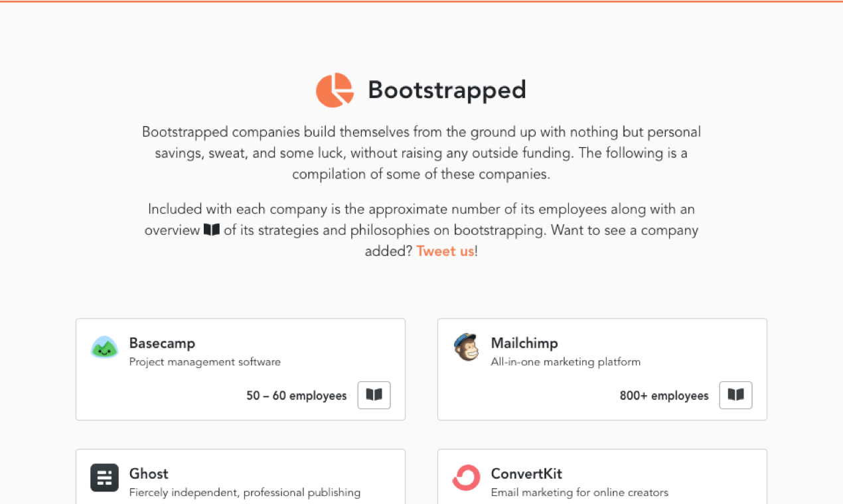Screen dimensions: 843x504
Task: Click the orange Bootstrapped pie-chart logo
Action: tap(335, 90)
